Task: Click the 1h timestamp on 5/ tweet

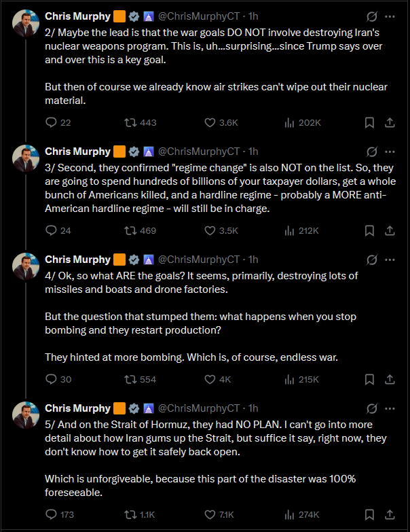Action: [253, 408]
